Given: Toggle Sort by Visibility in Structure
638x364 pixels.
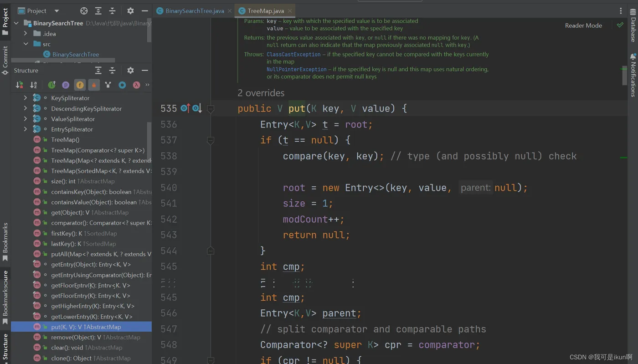Looking at the screenshot, I should (x=19, y=85).
